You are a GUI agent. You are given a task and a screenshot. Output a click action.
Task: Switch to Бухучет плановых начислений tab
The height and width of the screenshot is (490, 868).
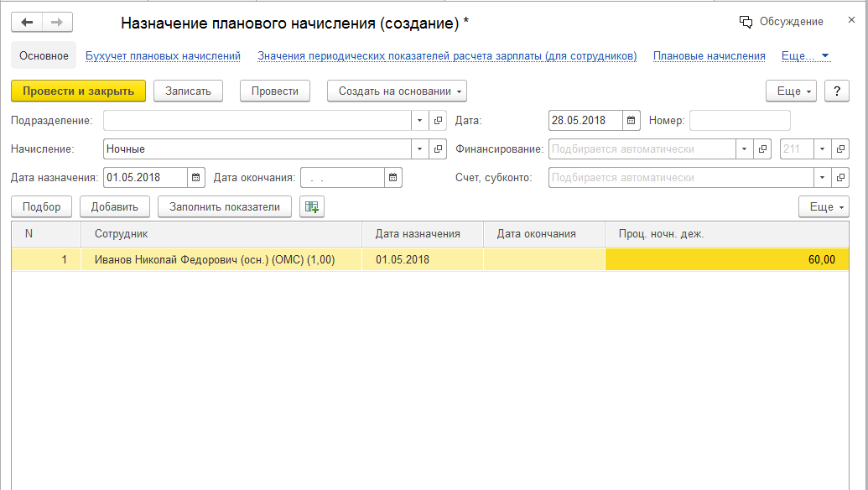coord(163,56)
